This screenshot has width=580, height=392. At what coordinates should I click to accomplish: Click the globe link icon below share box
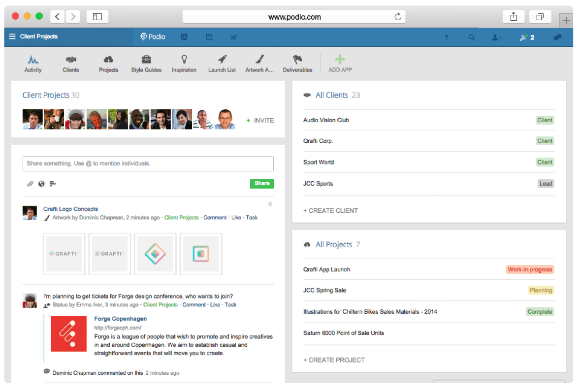[41, 184]
